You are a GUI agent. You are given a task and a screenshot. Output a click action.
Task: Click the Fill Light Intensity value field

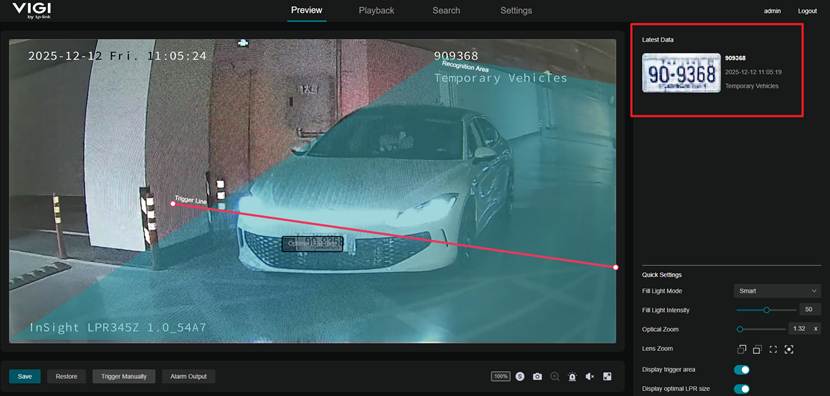coord(809,310)
